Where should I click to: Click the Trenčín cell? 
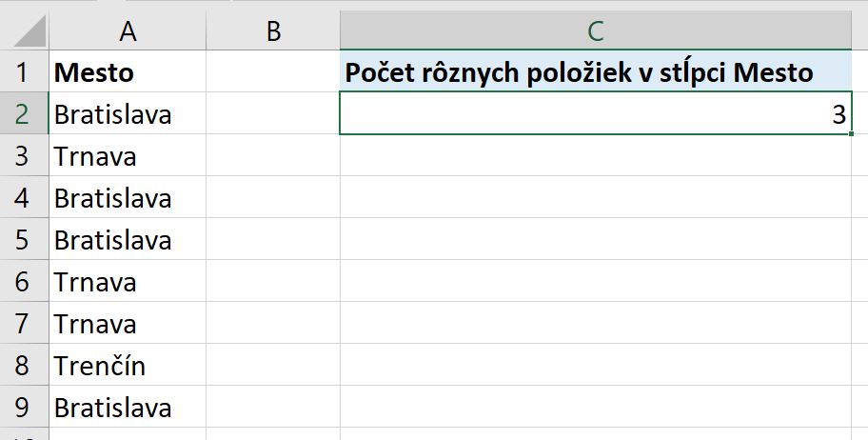coord(128,365)
